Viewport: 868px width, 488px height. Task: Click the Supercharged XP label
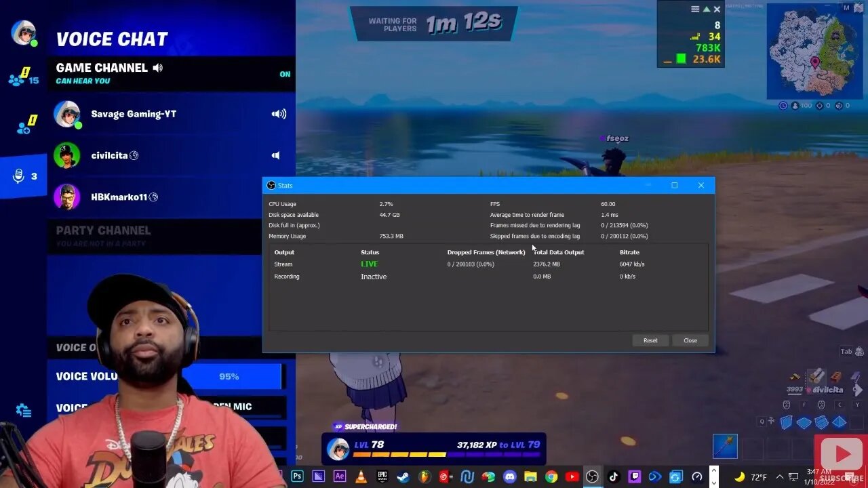coord(365,426)
